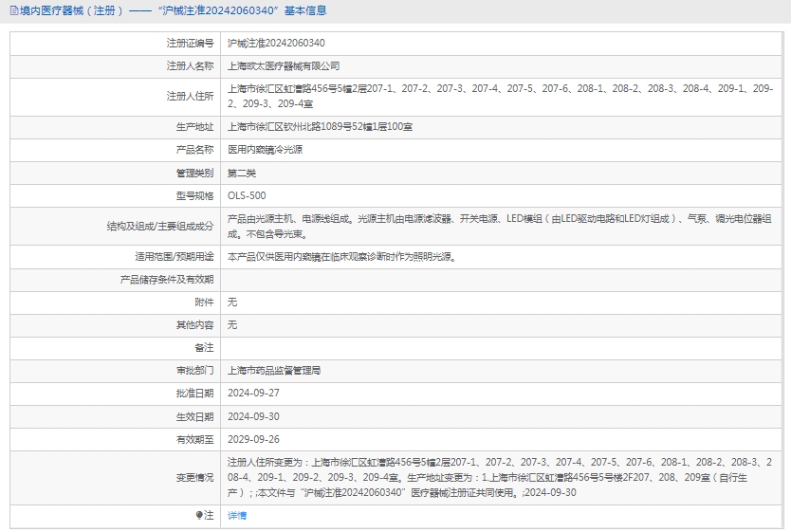791x532 pixels.
Task: Click the registrant name 上海欧太医疗器械有限公司
Action: tap(284, 66)
